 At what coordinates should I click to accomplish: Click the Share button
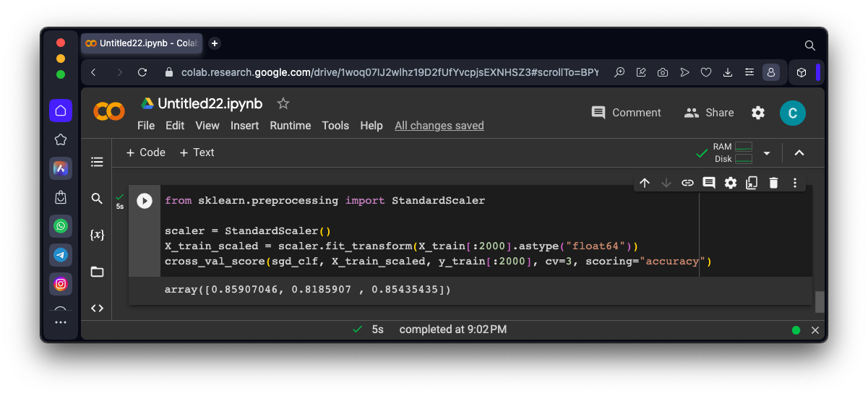tap(709, 113)
